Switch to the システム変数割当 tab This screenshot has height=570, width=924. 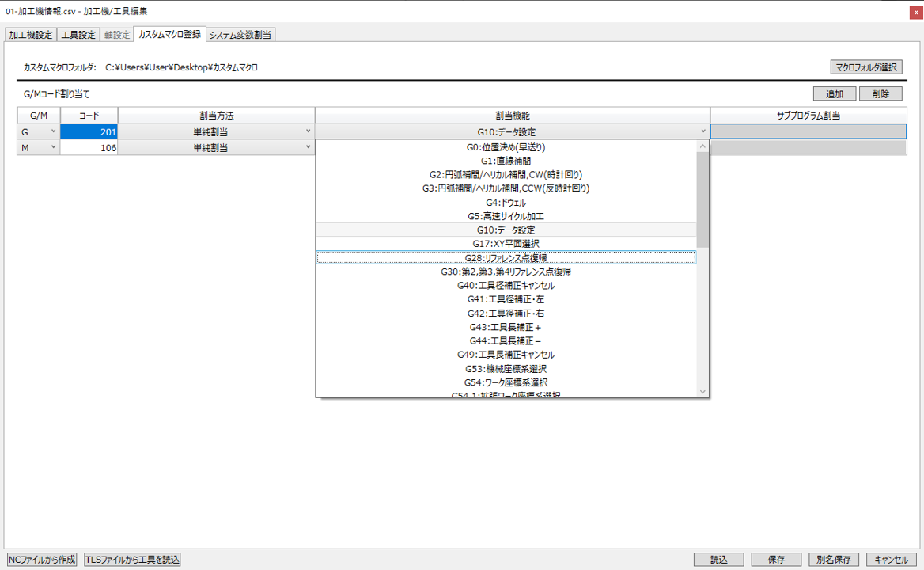(240, 35)
